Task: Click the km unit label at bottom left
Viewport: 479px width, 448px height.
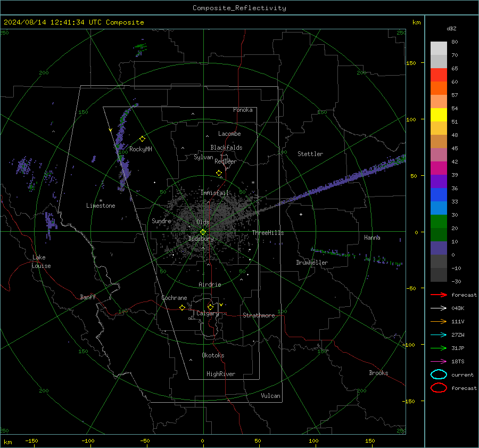Action: click(x=7, y=442)
